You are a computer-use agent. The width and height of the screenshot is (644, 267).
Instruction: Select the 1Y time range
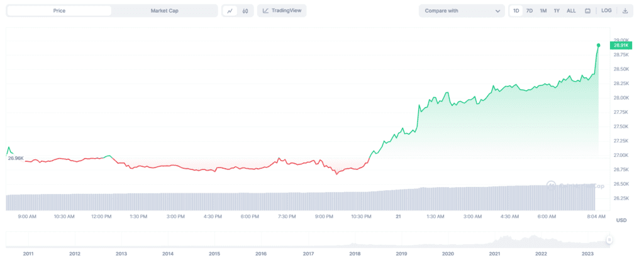tap(557, 11)
